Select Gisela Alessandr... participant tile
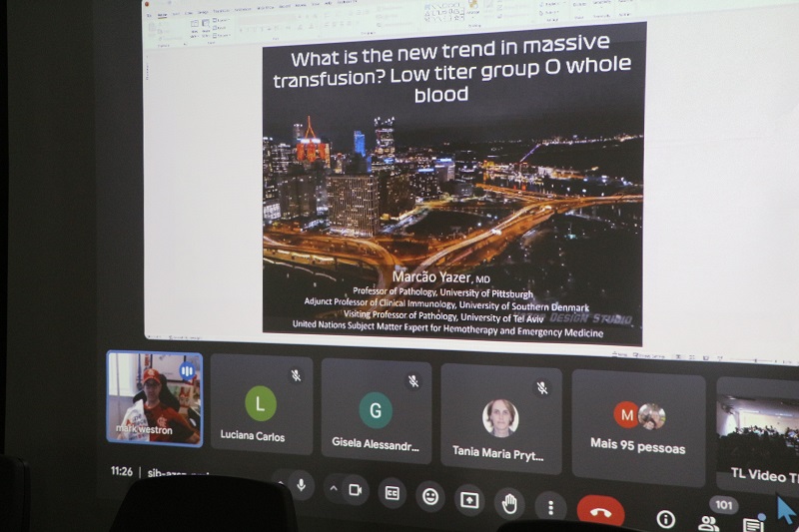Image resolution: width=799 pixels, height=532 pixels. coord(376,411)
